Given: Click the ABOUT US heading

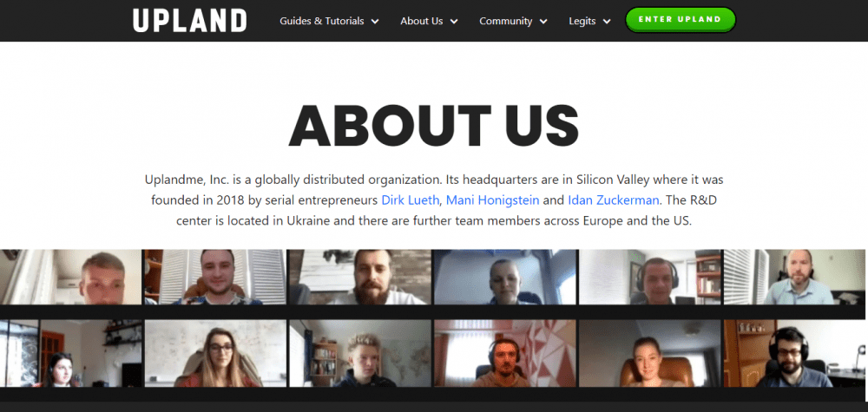Looking at the screenshot, I should point(433,125).
